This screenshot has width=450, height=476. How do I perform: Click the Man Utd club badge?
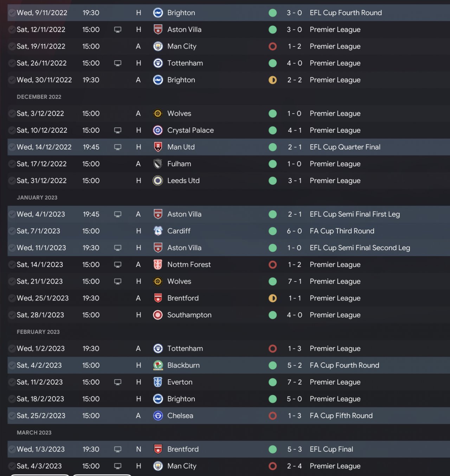tap(158, 147)
